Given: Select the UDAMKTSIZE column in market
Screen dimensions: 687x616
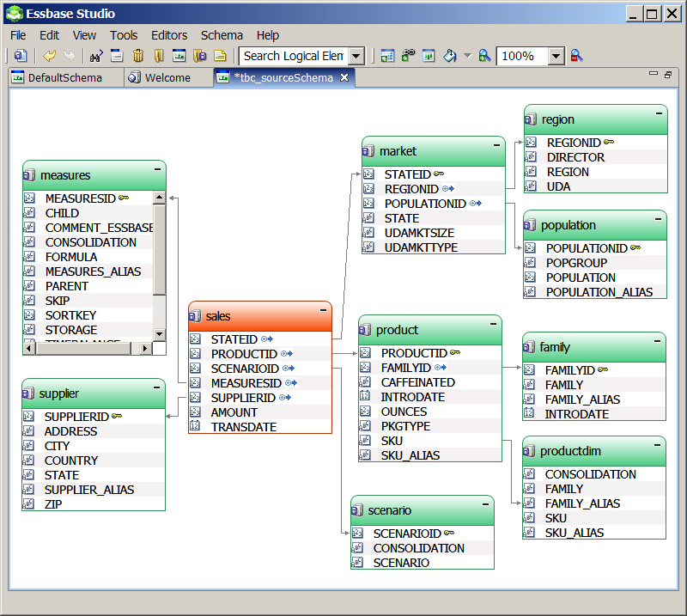Looking at the screenshot, I should 433,232.
